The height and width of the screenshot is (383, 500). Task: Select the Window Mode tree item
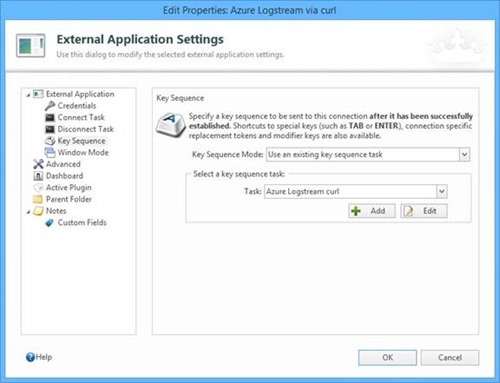point(83,152)
